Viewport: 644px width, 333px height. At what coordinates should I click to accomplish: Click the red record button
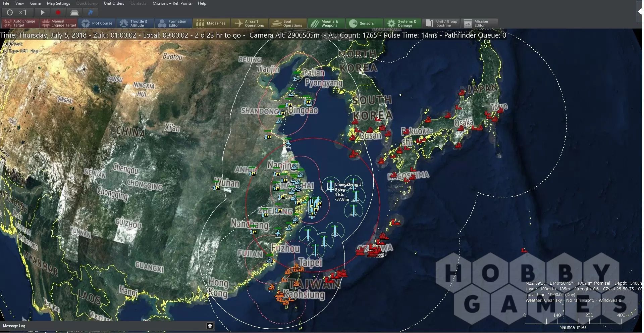click(x=58, y=12)
